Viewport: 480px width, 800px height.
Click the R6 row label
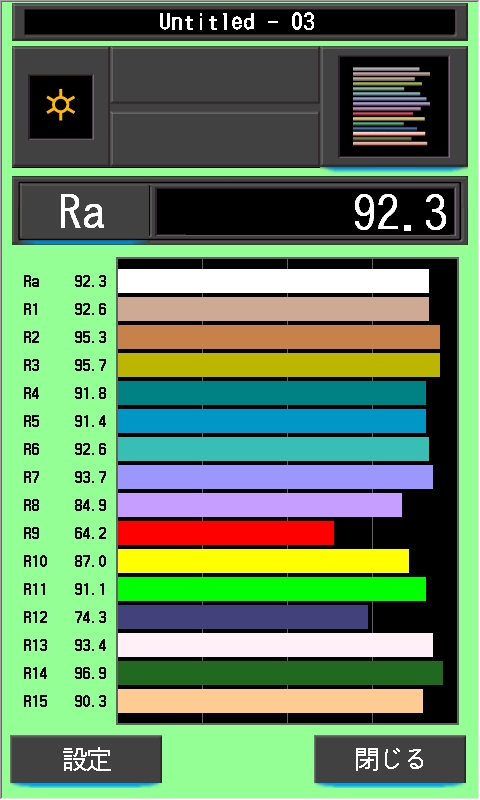pyautogui.click(x=31, y=449)
